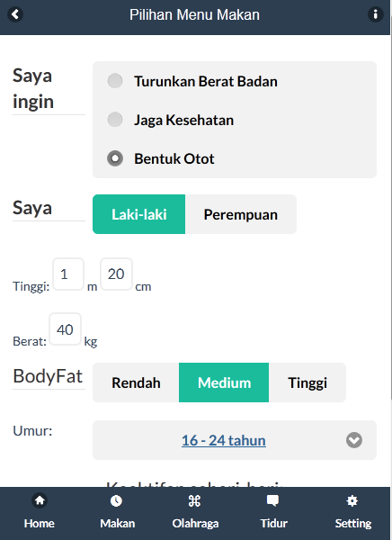392x540 pixels.
Task: Choose Perempuan gender option
Action: pos(241,214)
